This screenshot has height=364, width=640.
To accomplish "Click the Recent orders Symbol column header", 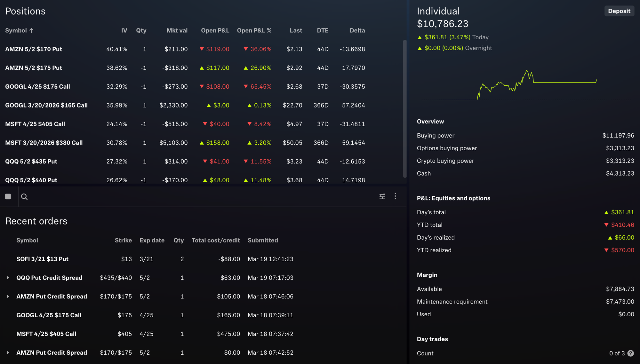I will [x=27, y=240].
